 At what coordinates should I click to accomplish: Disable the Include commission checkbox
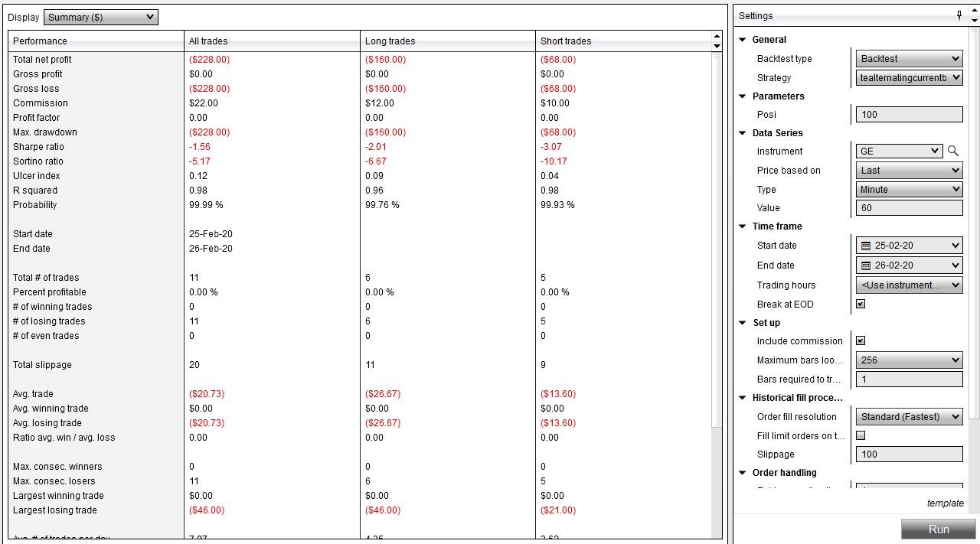pyautogui.click(x=861, y=340)
